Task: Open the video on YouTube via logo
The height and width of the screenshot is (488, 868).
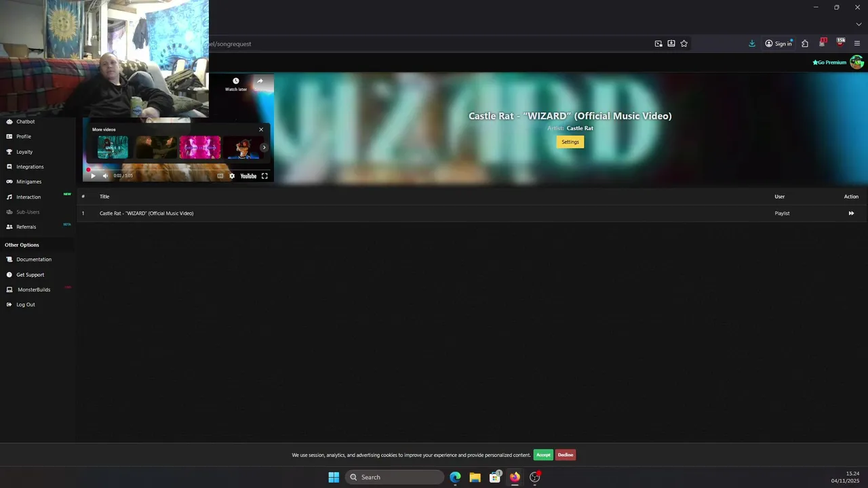Action: [x=248, y=176]
